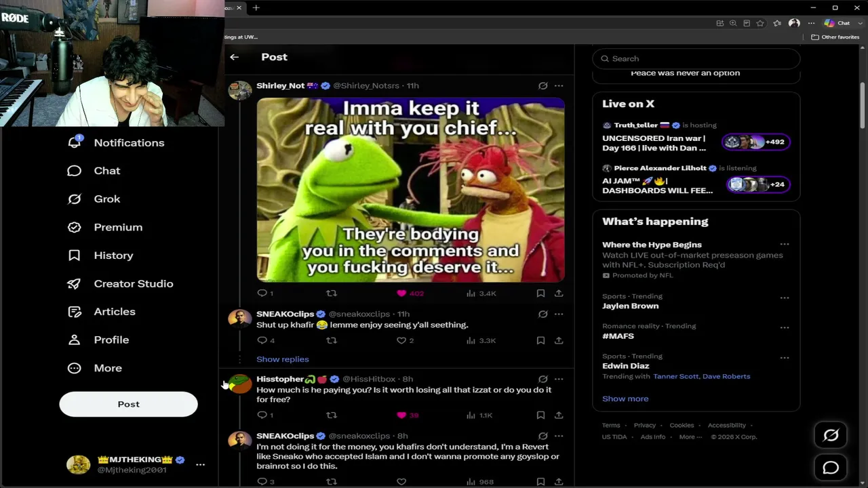This screenshot has width=868, height=488.
Task: Repost SNEAKOclips 'Shut up' reply
Action: [332, 340]
